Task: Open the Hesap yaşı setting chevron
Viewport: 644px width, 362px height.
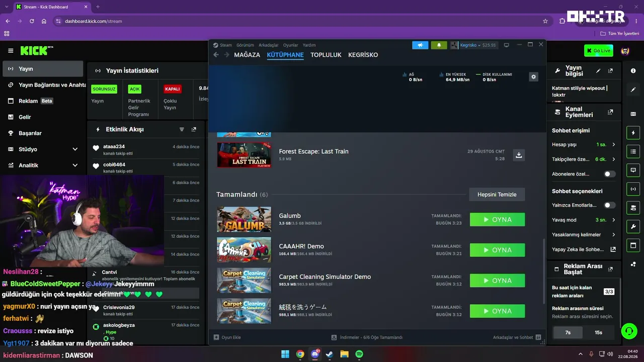Action: point(614,145)
